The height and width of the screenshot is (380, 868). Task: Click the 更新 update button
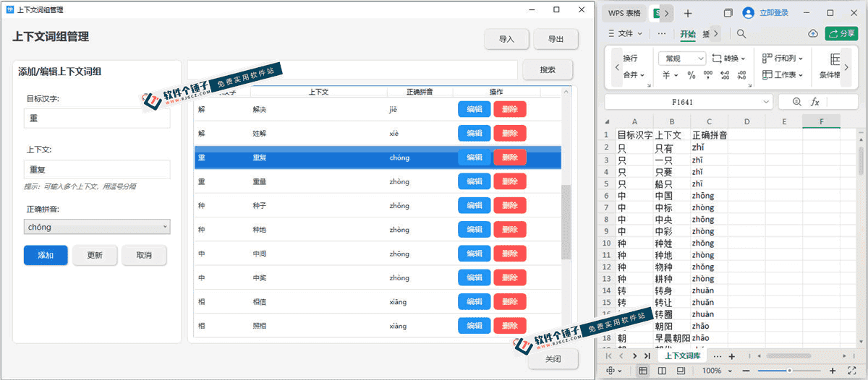tap(95, 255)
